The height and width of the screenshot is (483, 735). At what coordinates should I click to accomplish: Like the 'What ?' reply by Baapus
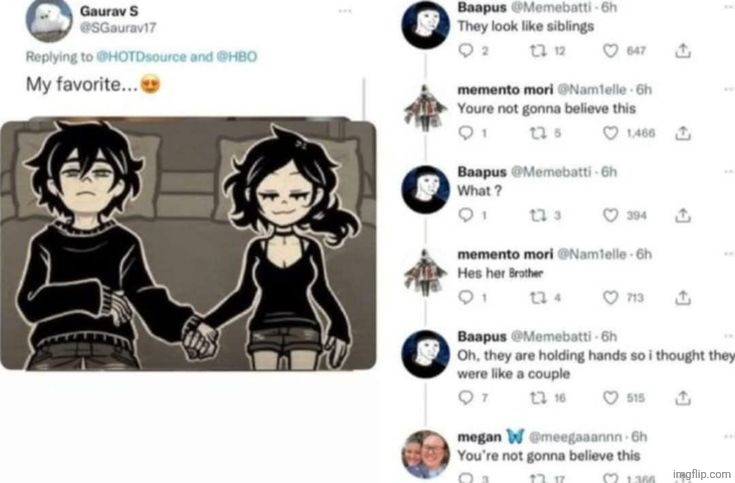click(610, 215)
